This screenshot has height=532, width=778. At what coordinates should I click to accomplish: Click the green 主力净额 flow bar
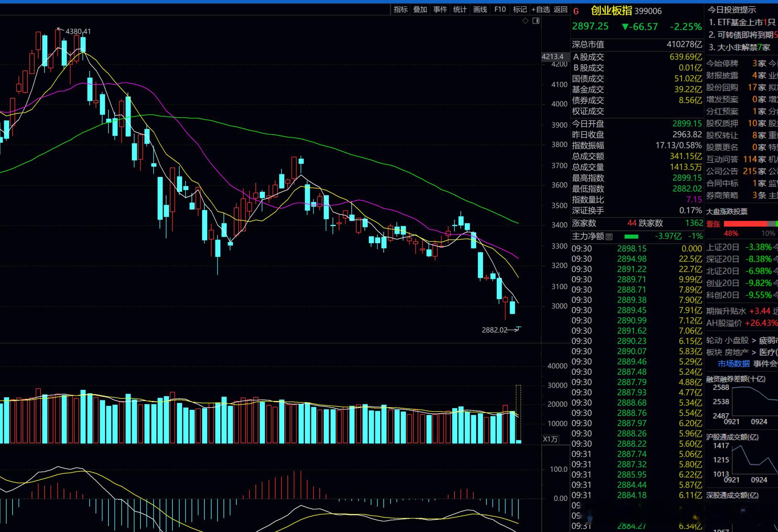(631, 237)
